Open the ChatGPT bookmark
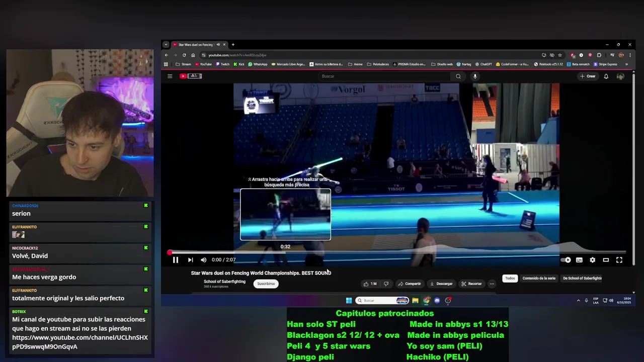The width and height of the screenshot is (644, 362). (483, 64)
